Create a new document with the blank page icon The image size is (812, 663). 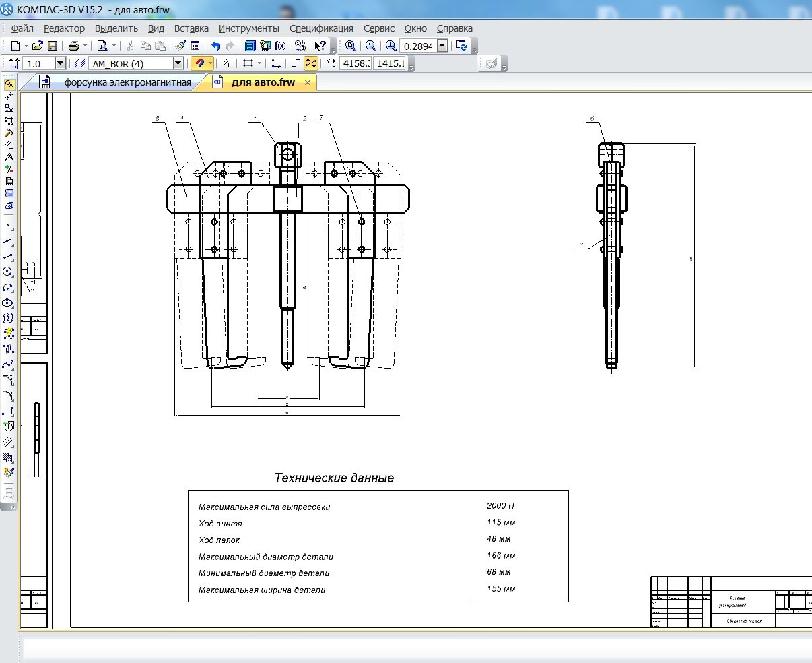15,46
